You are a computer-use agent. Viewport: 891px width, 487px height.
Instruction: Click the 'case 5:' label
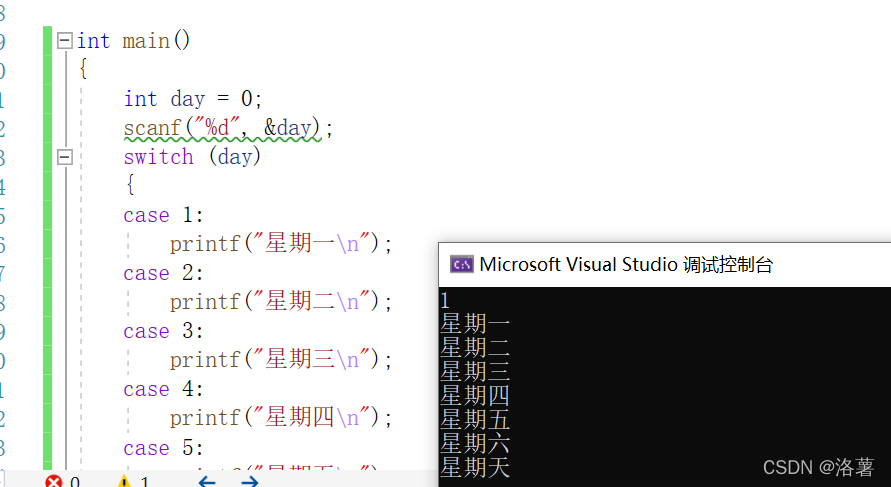click(x=163, y=448)
